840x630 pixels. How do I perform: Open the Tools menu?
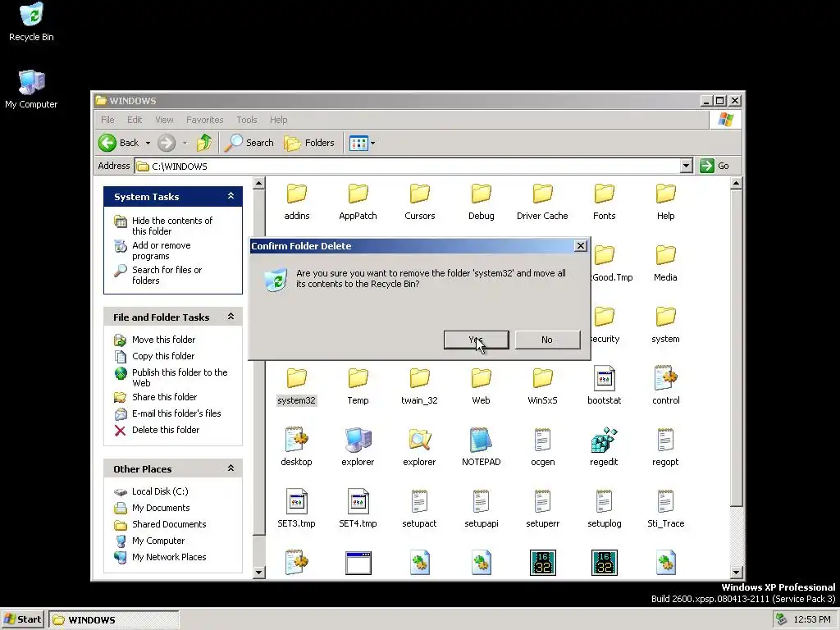coord(246,120)
